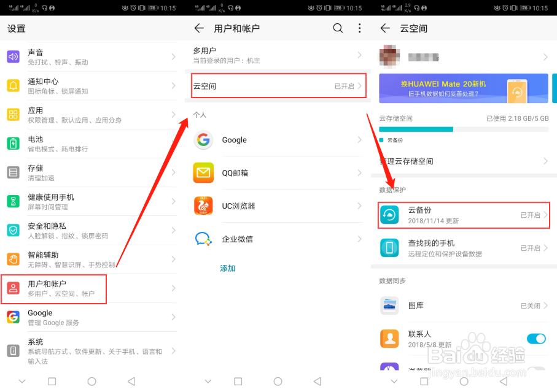Open 管理云存储空间
This screenshot has width=557, height=392.
tap(464, 161)
